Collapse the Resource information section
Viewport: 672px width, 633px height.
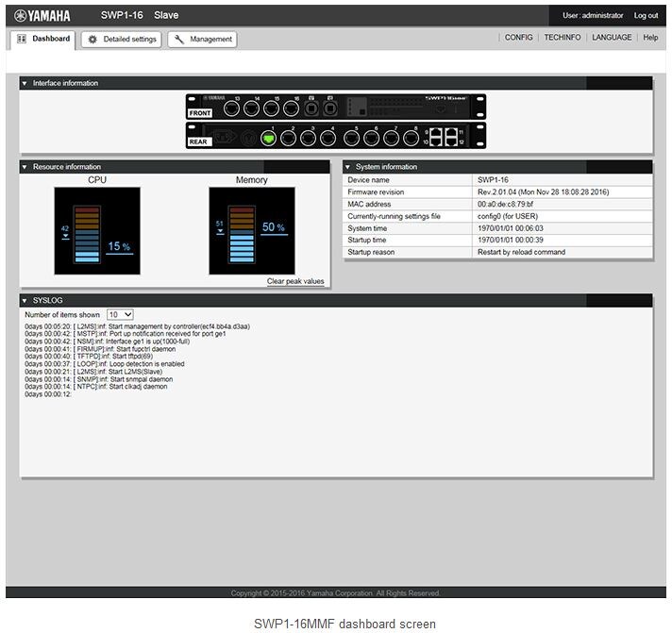pyautogui.click(x=25, y=167)
